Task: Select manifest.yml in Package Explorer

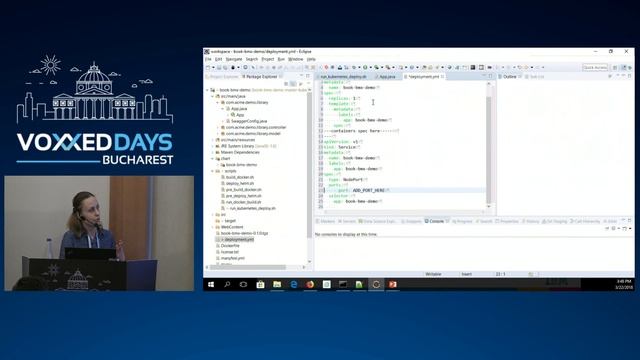Action: point(233,258)
